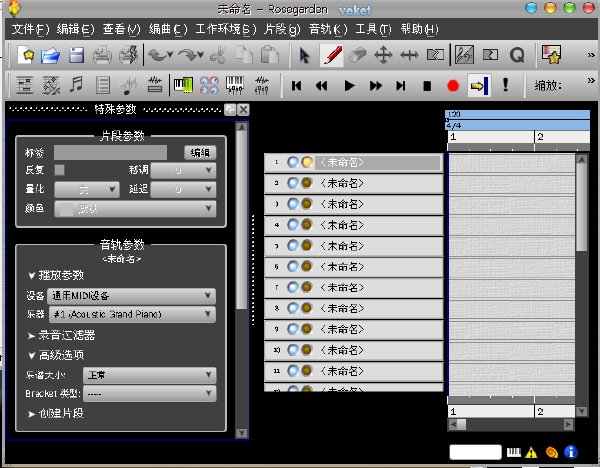The width and height of the screenshot is (600, 468).
Task: Open the 片段(g) menu
Action: (x=282, y=29)
